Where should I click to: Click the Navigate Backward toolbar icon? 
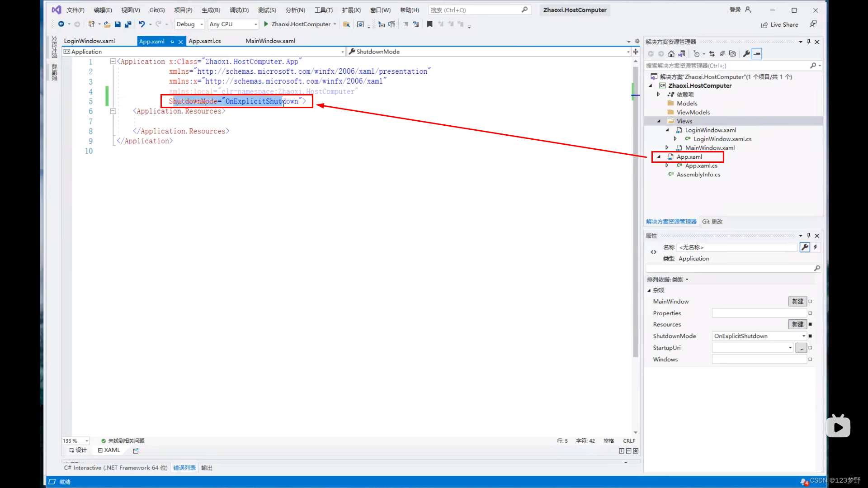[61, 24]
